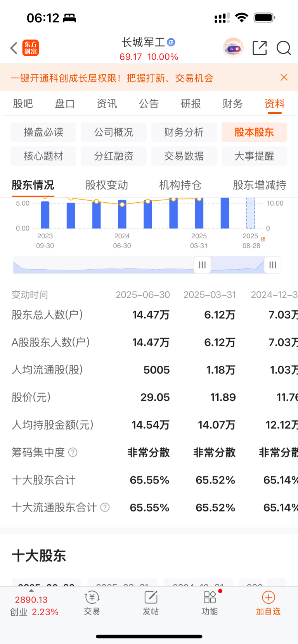The image size is (298, 644).
Task: Select the 机构持仓 sub-tab
Action: pos(180,185)
